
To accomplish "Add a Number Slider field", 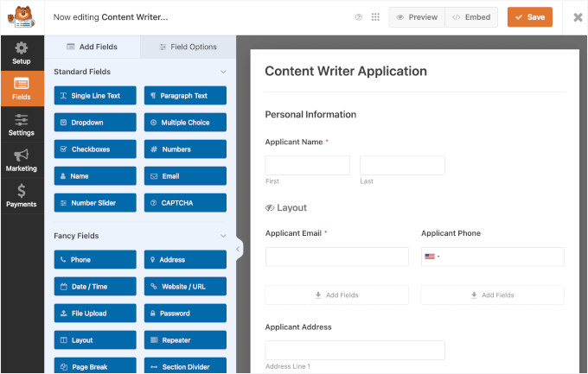I will [95, 203].
